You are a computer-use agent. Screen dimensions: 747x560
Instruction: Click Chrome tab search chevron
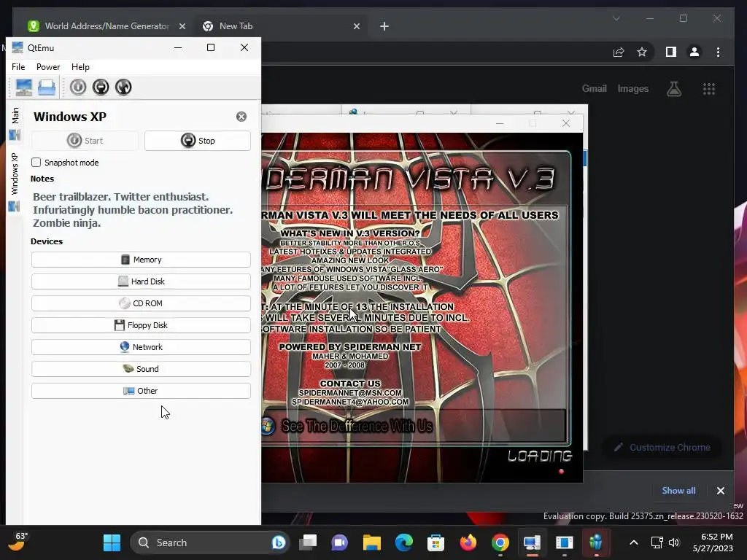pyautogui.click(x=616, y=18)
